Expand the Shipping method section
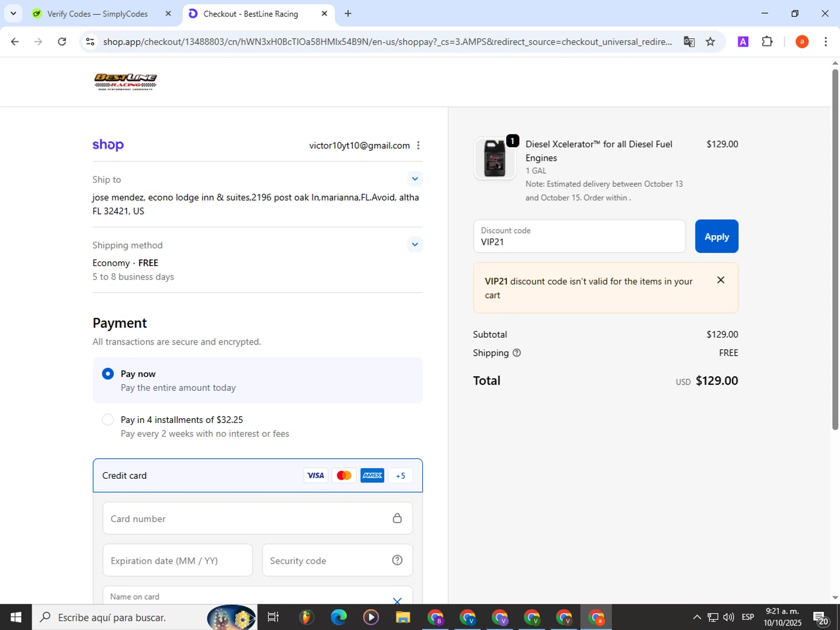The image size is (840, 630). (x=414, y=245)
